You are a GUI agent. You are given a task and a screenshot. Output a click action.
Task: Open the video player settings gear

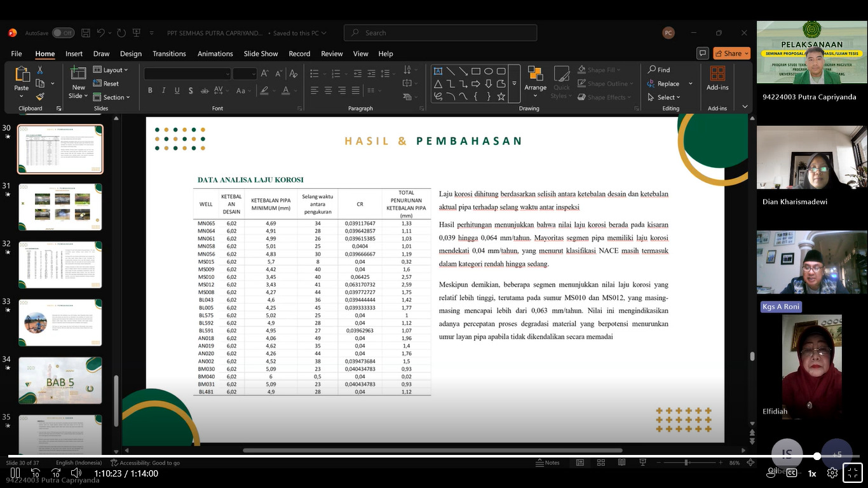[832, 473]
